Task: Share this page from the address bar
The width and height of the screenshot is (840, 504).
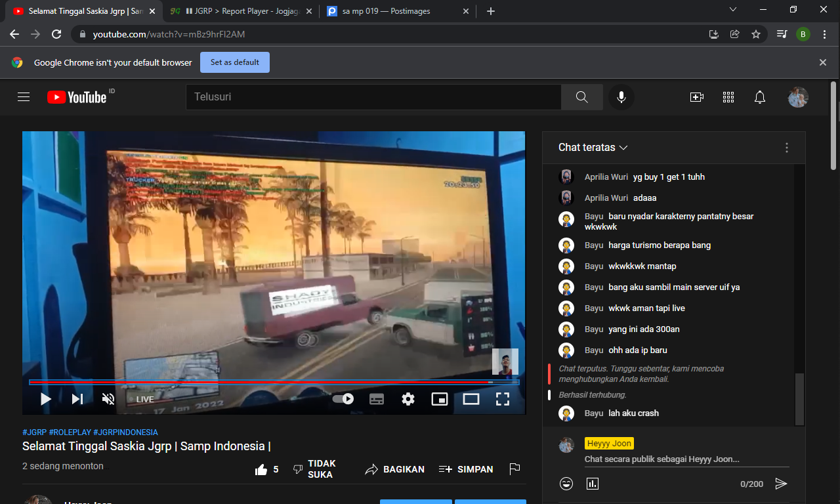Action: (x=735, y=34)
